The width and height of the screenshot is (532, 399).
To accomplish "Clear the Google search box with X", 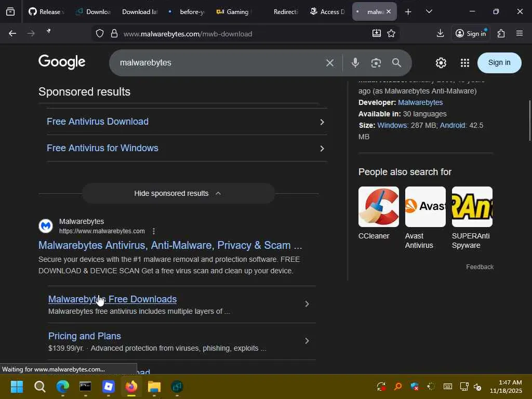I will click(x=330, y=63).
